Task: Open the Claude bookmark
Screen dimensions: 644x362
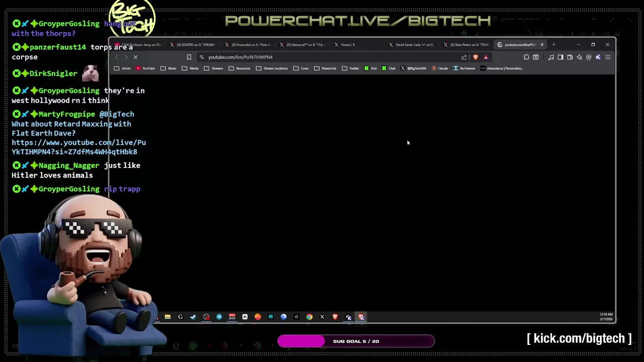Action: [440, 68]
